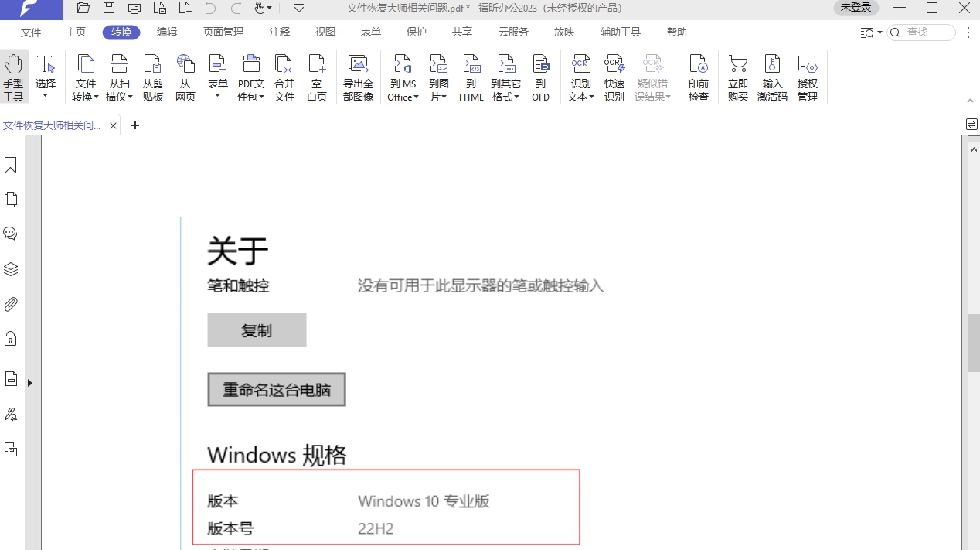Expand the 到图片 dropdown arrow
This screenshot has height=550, width=980.
point(444,97)
